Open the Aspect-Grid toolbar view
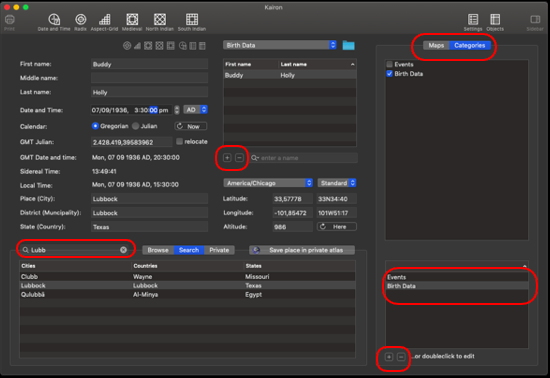 (x=104, y=22)
